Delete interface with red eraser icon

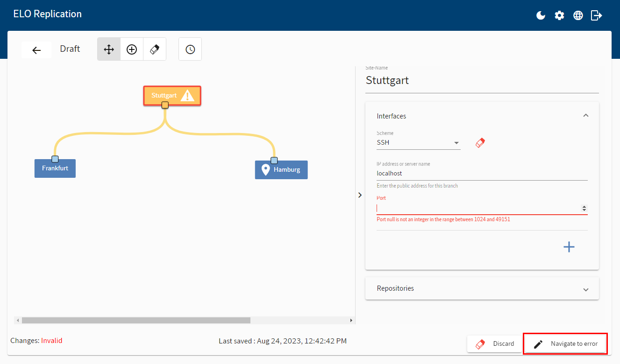[x=480, y=143]
